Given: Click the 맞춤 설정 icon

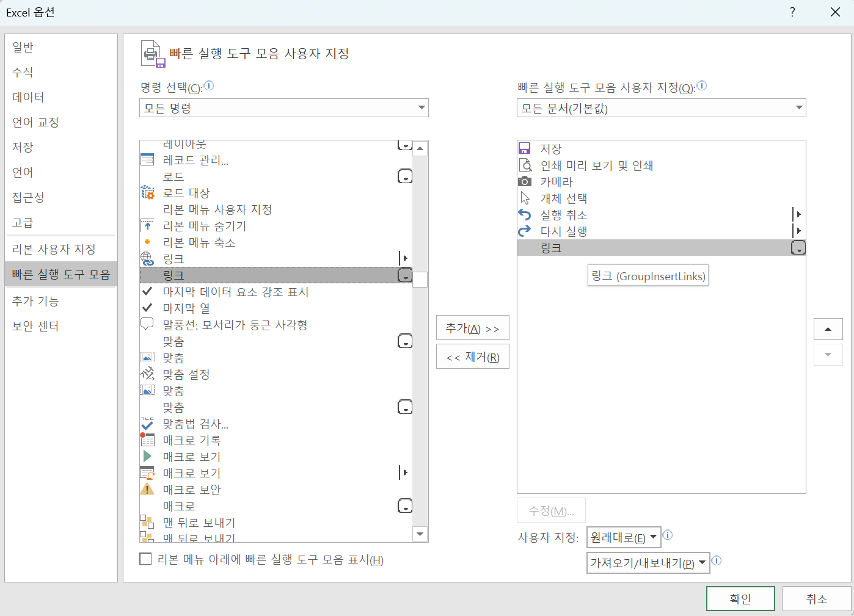Looking at the screenshot, I should 147,374.
